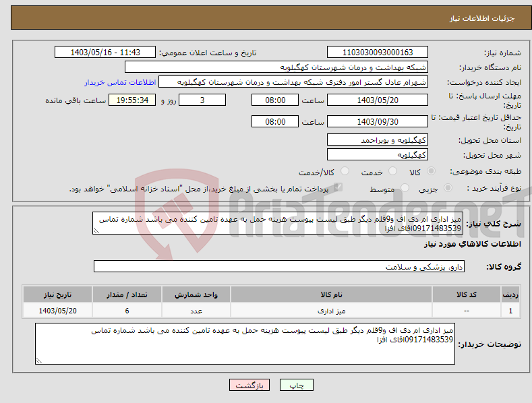The width and height of the screenshot is (532, 403).
Task: Click the واحد شمارش column header
Action: pos(196,294)
